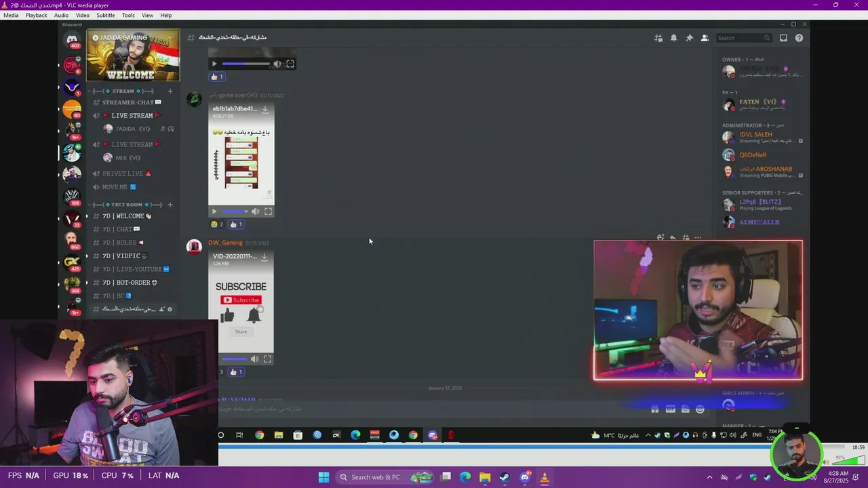
Task: Show pinned messages
Action: point(690,38)
